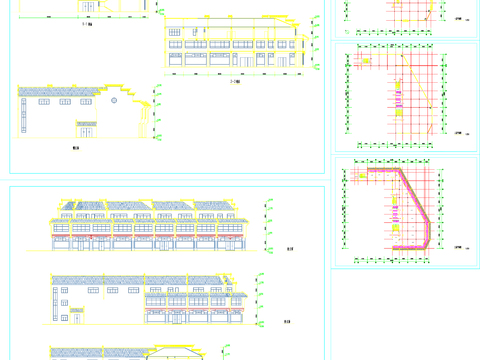Click the title label beside the front elevation
The width and height of the screenshot is (480, 360).
290,249
